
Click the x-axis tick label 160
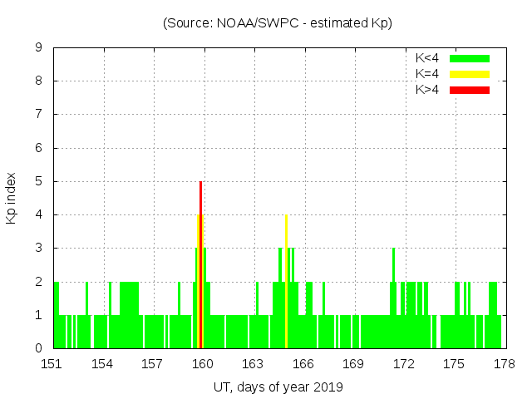coord(203,364)
